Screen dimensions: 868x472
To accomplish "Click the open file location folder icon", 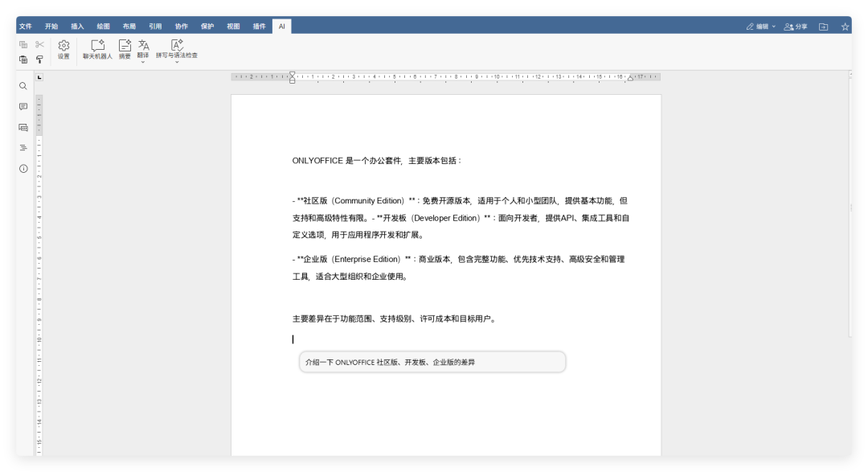I will tap(824, 27).
